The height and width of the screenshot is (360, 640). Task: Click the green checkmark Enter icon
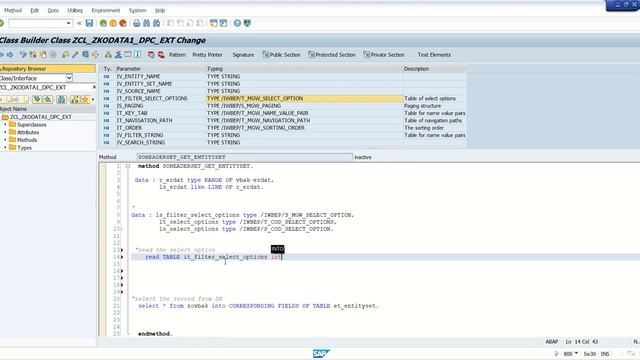(x=2, y=23)
